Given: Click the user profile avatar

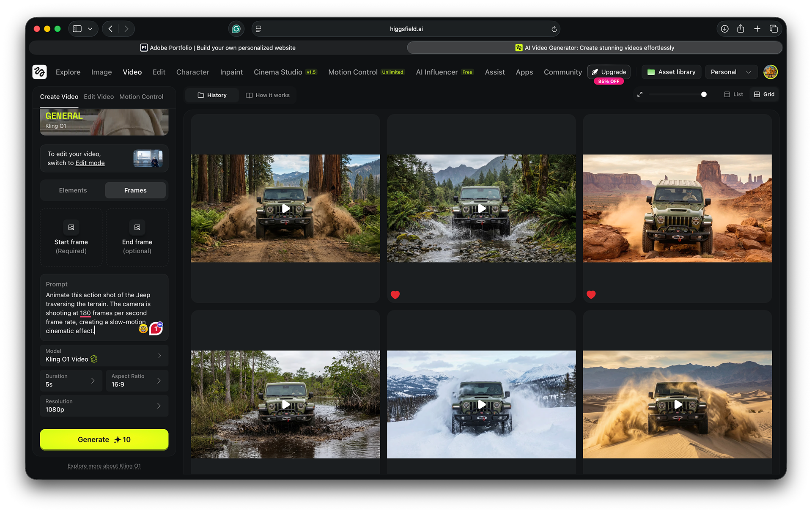Looking at the screenshot, I should 770,72.
